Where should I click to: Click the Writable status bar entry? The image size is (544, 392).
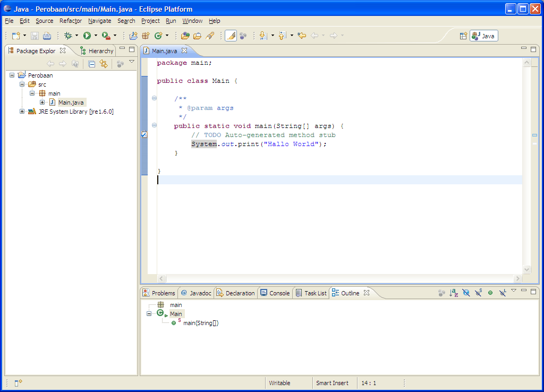pos(279,383)
